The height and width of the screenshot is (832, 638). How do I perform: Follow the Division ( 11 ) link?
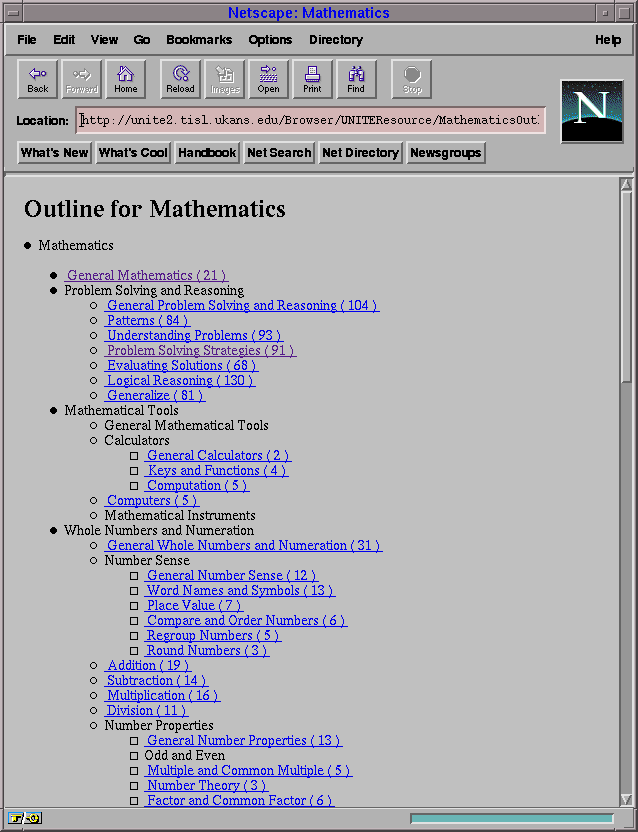point(146,710)
